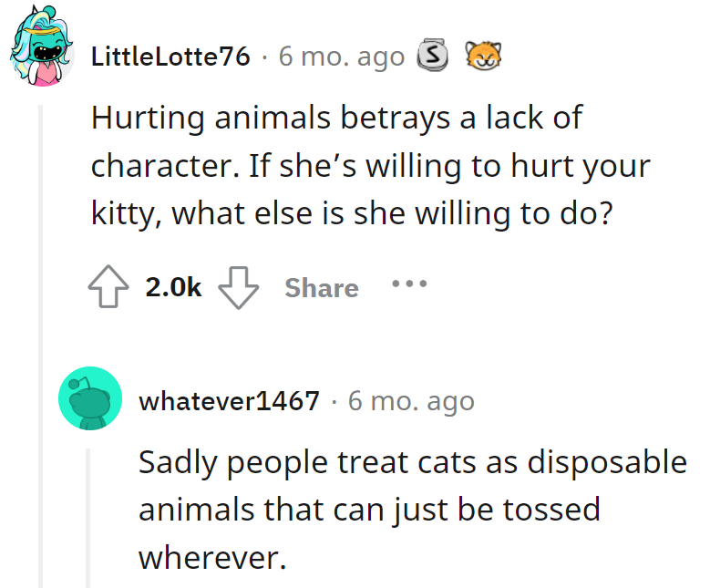Click the 2.0k vote score
The image size is (710, 588).
tap(173, 288)
